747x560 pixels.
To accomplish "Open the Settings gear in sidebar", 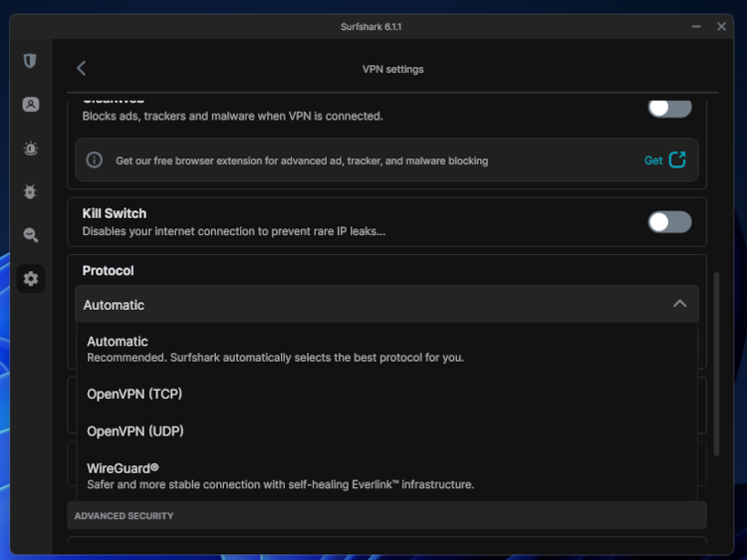I will [x=31, y=278].
